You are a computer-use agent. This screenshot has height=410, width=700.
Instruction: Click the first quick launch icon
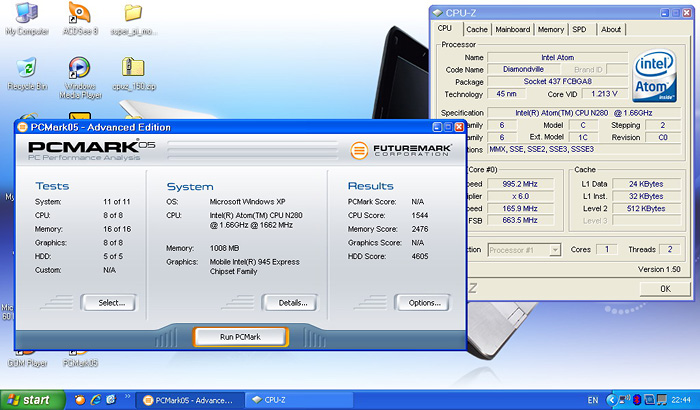point(80,399)
